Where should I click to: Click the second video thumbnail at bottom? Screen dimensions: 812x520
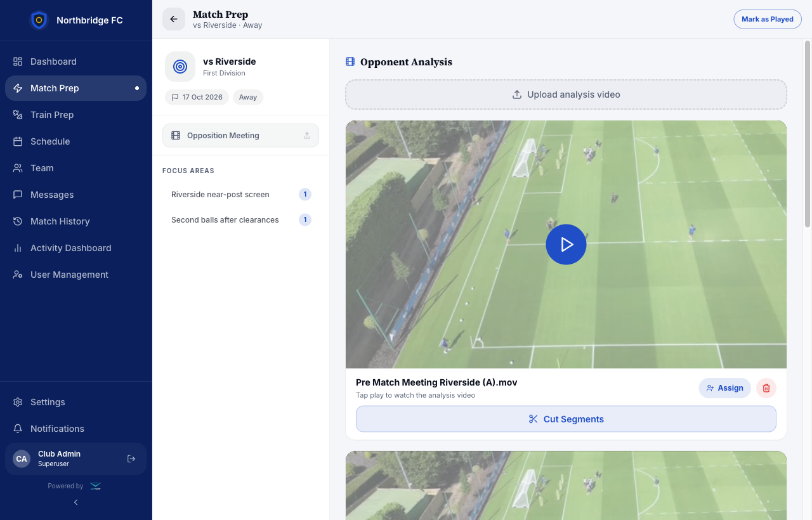point(566,485)
